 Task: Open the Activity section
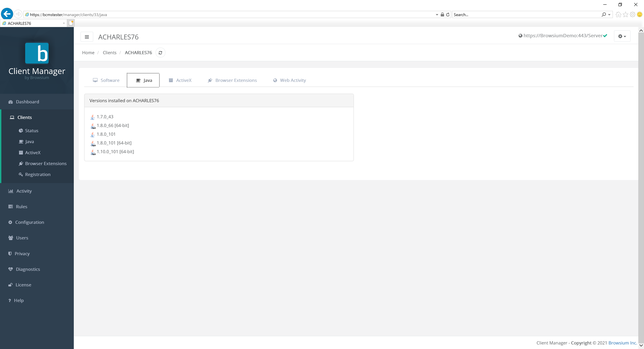[x=23, y=191]
